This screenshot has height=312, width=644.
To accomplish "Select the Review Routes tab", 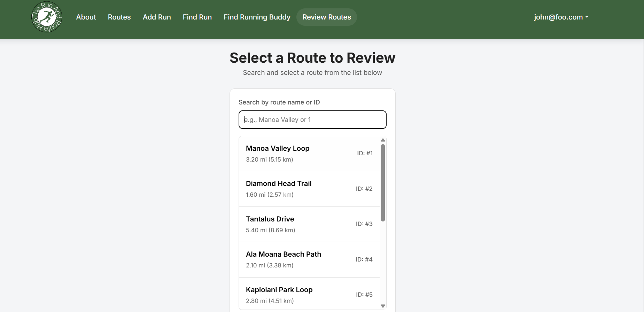I will [326, 17].
